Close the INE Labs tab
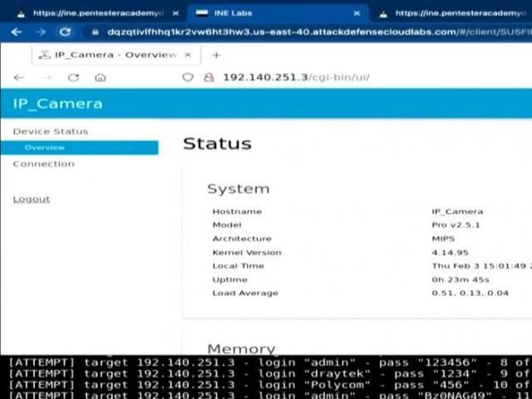The height and width of the screenshot is (399, 532). (x=357, y=13)
